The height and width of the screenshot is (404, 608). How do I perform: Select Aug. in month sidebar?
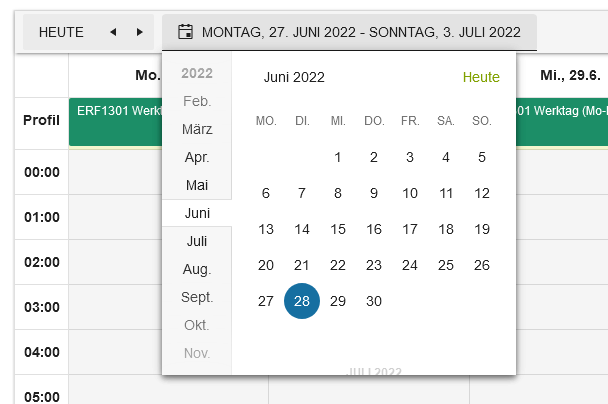tap(197, 269)
